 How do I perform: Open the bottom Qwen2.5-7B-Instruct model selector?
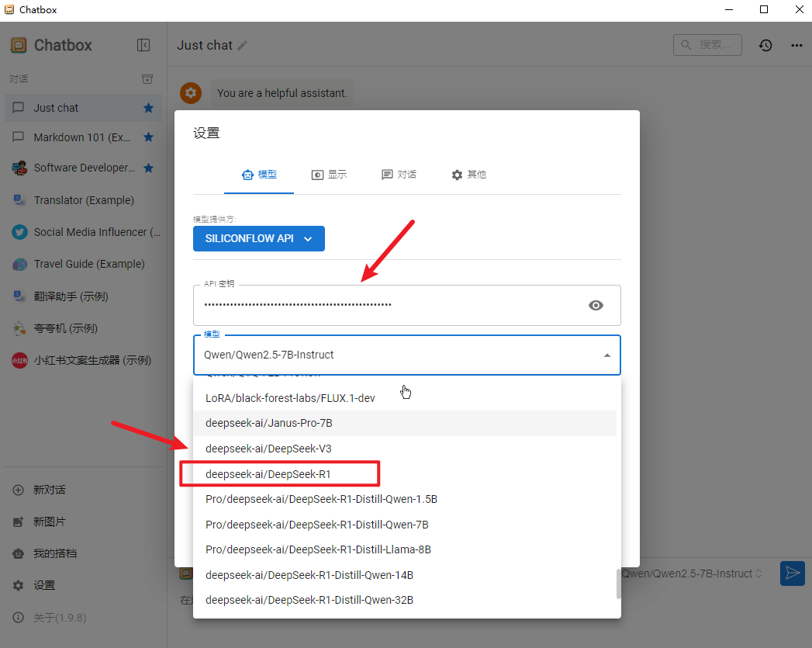pyautogui.click(x=691, y=573)
